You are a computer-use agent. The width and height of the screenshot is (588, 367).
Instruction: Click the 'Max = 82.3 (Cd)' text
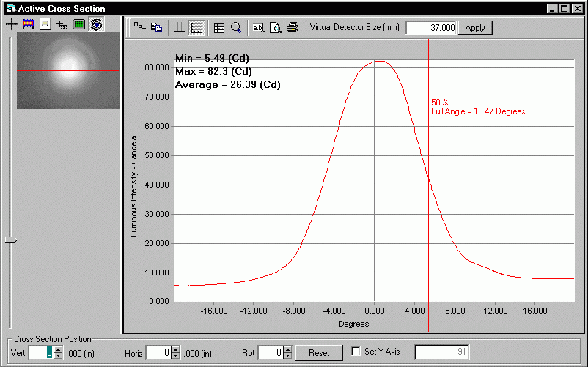[213, 72]
